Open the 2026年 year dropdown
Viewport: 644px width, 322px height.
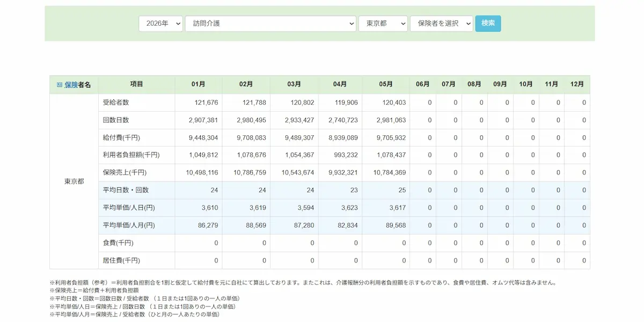tap(160, 24)
